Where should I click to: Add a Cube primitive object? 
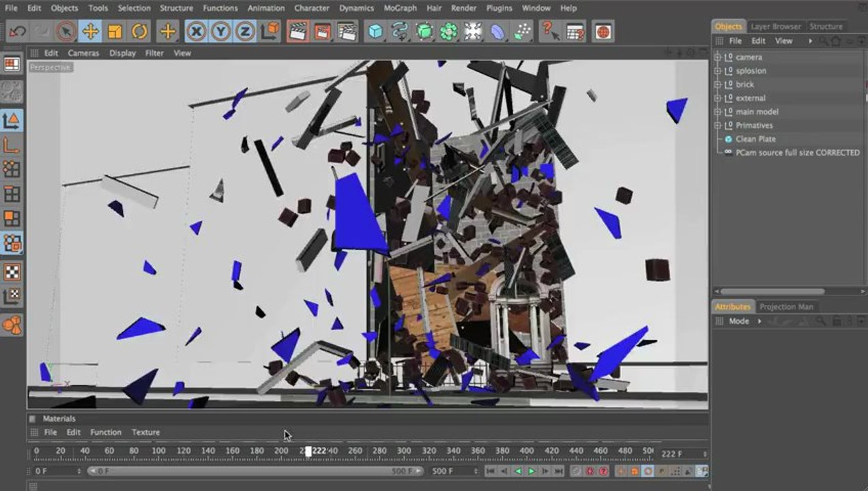[x=375, y=31]
